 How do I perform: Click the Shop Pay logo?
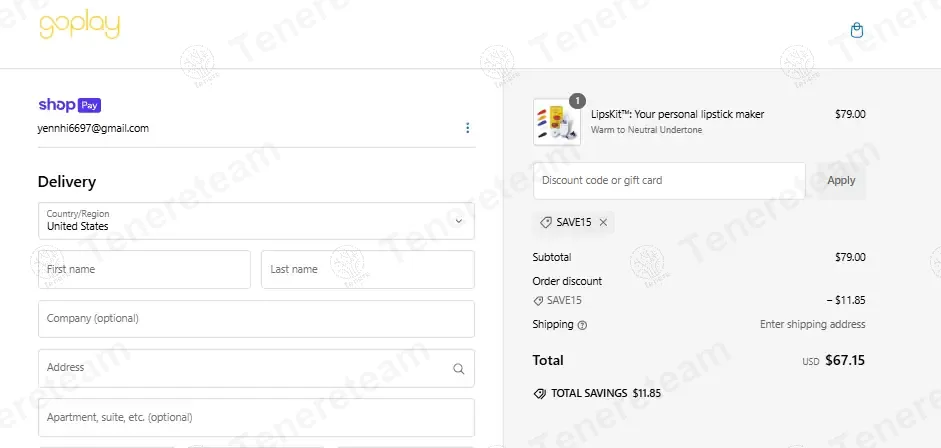(x=69, y=104)
